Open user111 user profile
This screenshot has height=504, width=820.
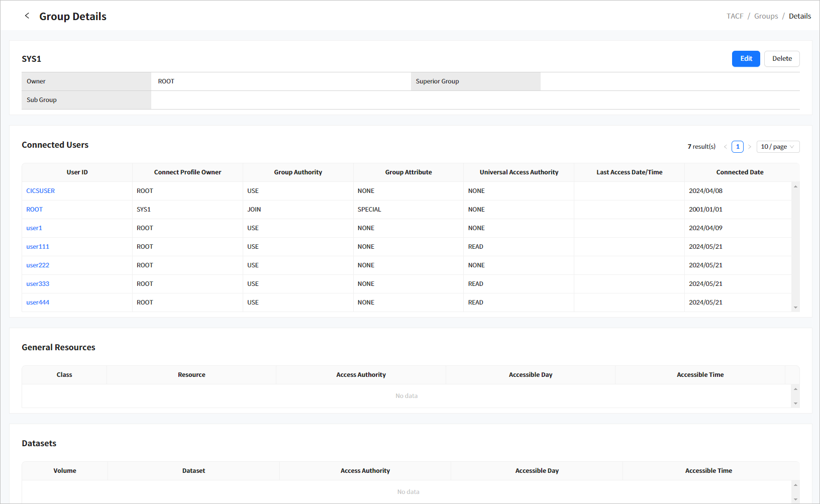38,247
